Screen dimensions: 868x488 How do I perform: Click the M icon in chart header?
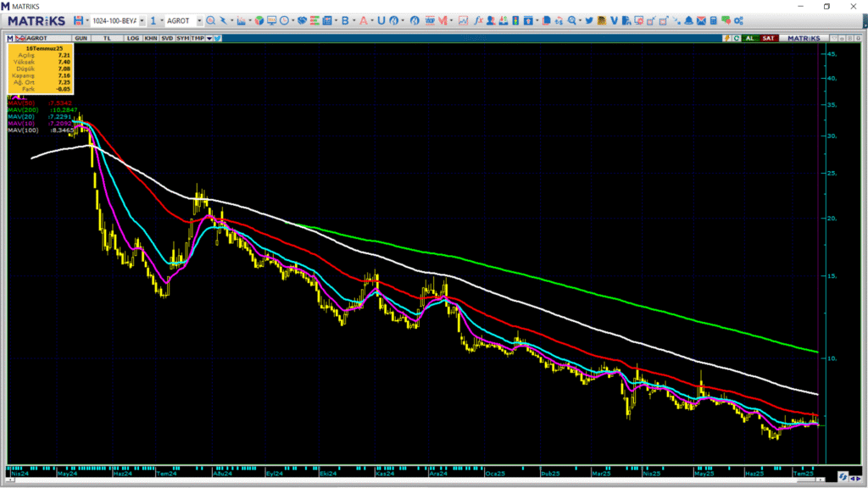click(x=10, y=38)
